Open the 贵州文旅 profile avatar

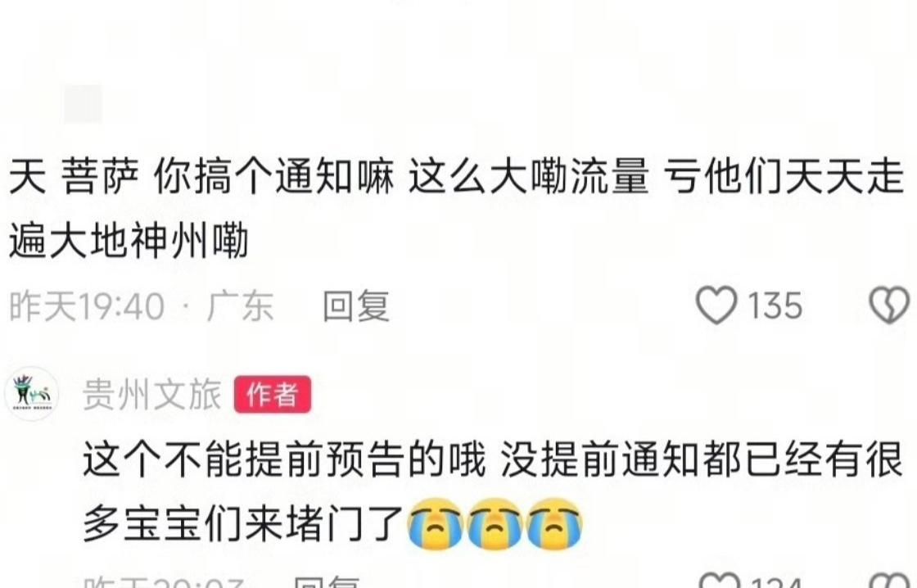[32, 394]
